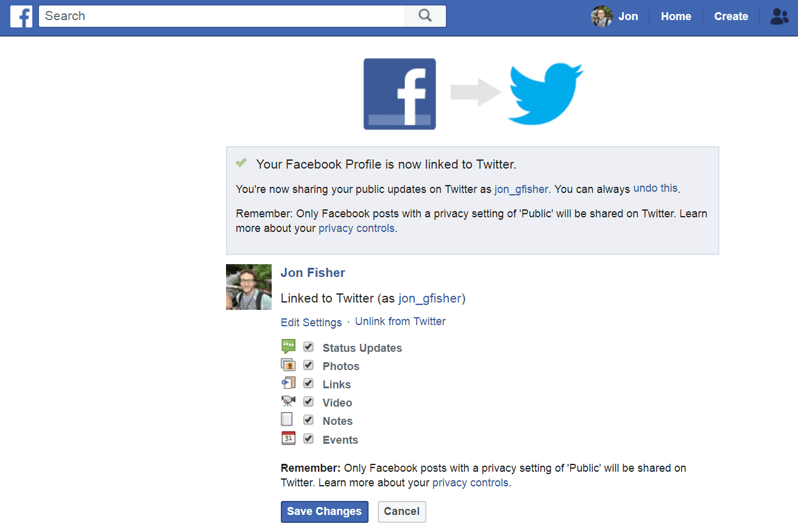Click Save Changes button
Image resolution: width=798 pixels, height=532 pixels.
(x=325, y=511)
